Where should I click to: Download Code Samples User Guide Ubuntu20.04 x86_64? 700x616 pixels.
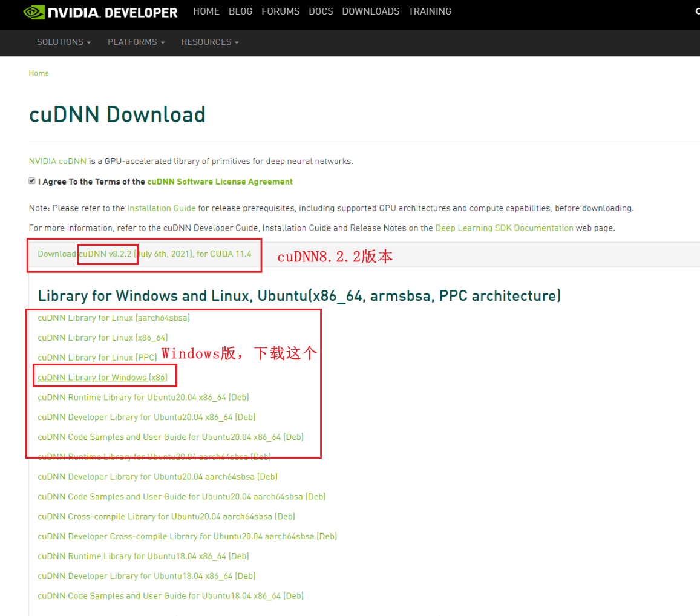point(171,437)
